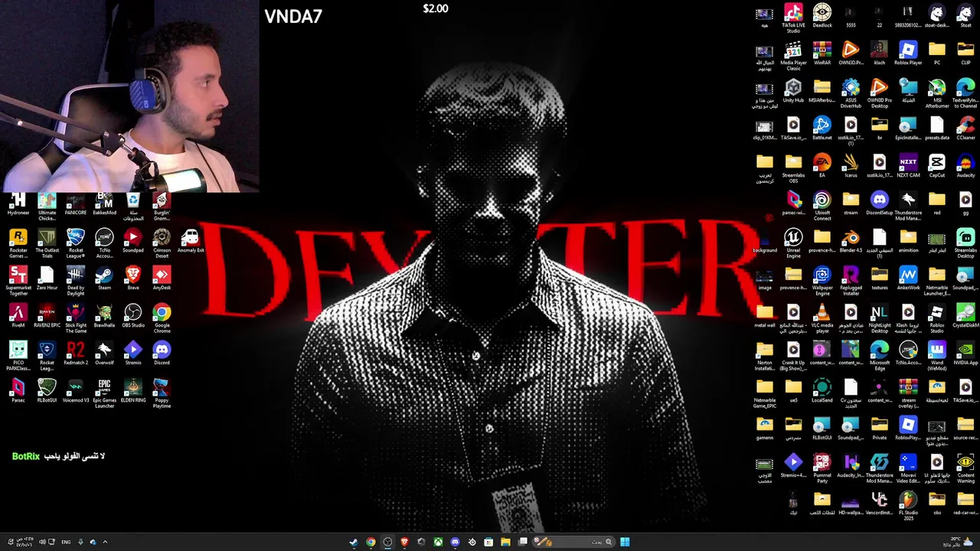Open the textures folder on desktop
Screen dimensions: 980x551
(880, 279)
